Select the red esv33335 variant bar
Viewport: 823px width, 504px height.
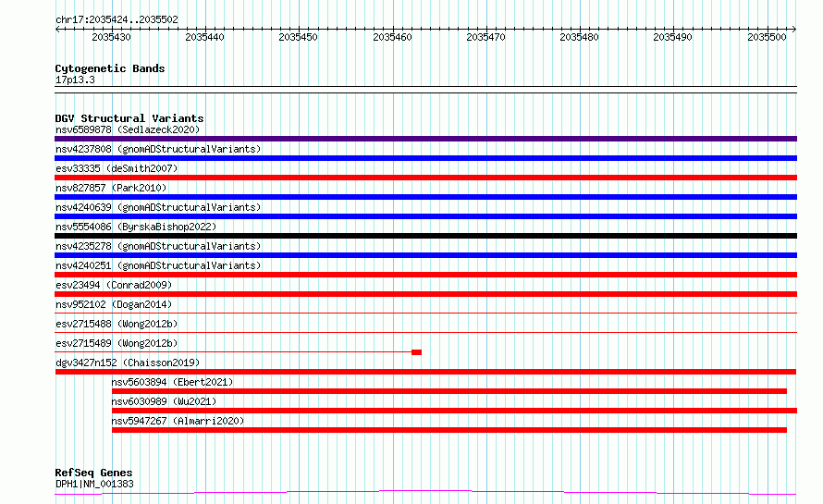[x=425, y=178]
